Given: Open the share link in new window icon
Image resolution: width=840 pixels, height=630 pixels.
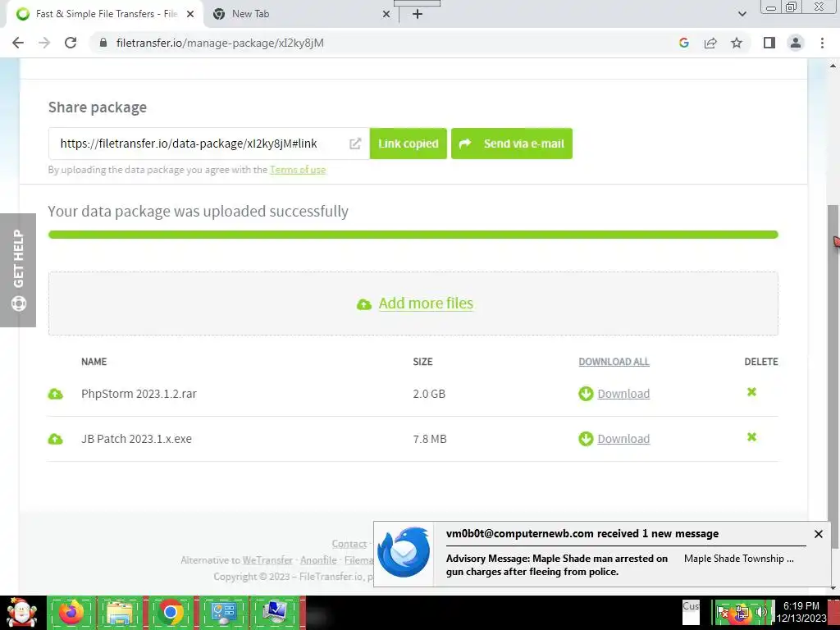Looking at the screenshot, I should tap(355, 144).
